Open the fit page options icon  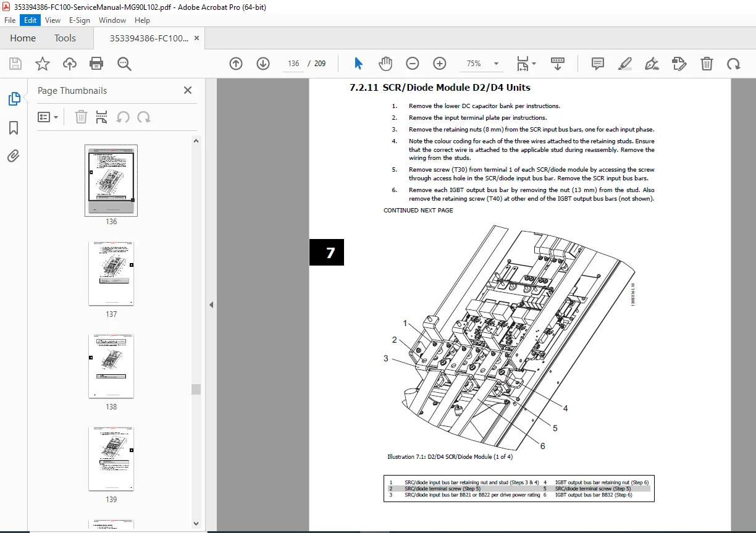(x=526, y=64)
